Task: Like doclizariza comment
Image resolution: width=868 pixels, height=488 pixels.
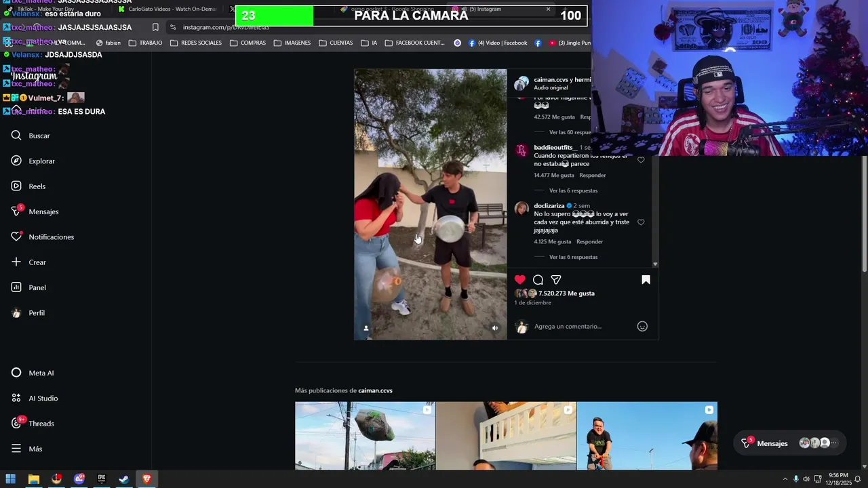Action: point(641,222)
